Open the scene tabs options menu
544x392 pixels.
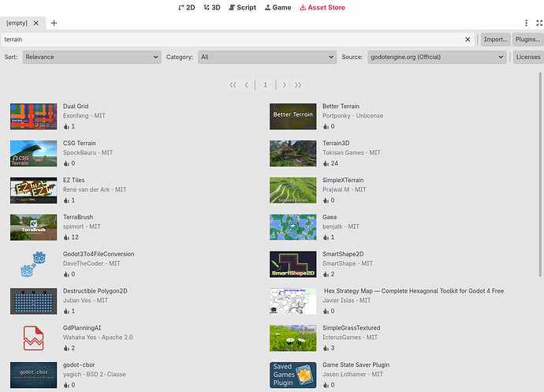click(527, 23)
